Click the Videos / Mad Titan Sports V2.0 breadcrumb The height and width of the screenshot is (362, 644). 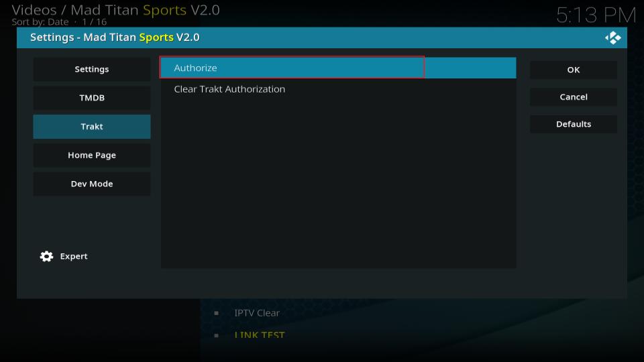115,10
